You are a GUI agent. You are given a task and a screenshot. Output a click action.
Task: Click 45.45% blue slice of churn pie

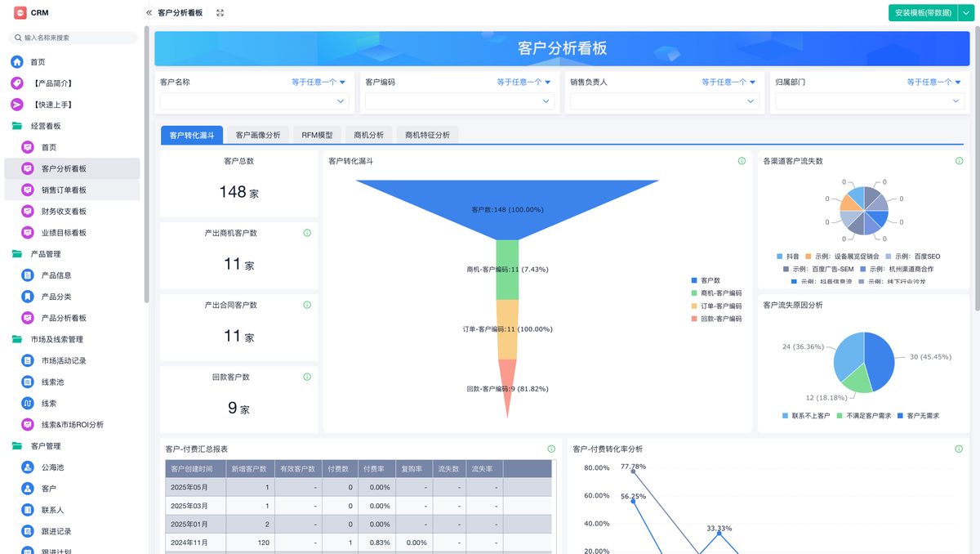point(881,364)
